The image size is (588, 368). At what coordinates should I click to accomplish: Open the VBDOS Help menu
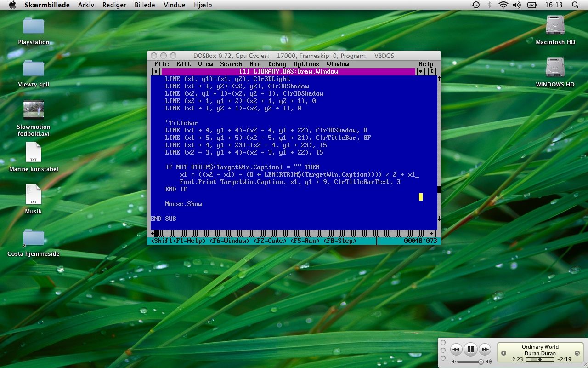pyautogui.click(x=426, y=64)
